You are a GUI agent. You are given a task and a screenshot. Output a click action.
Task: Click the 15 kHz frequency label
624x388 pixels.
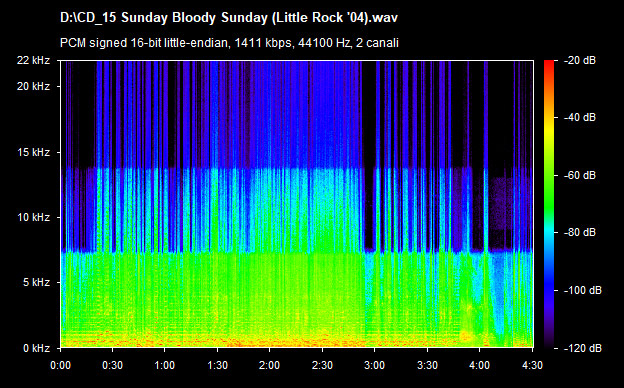coord(33,152)
